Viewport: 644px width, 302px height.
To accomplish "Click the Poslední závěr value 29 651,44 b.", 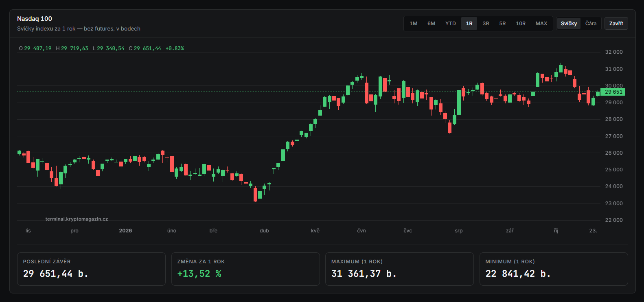I will (x=56, y=274).
